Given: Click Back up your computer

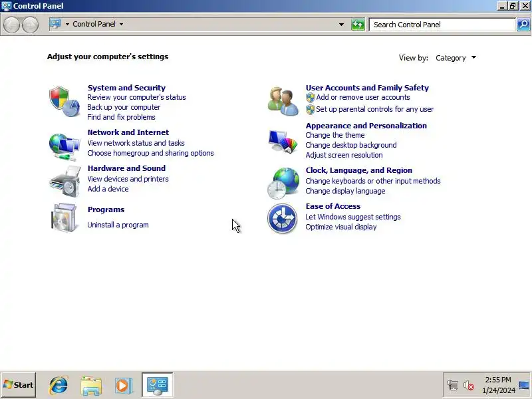Looking at the screenshot, I should (124, 107).
